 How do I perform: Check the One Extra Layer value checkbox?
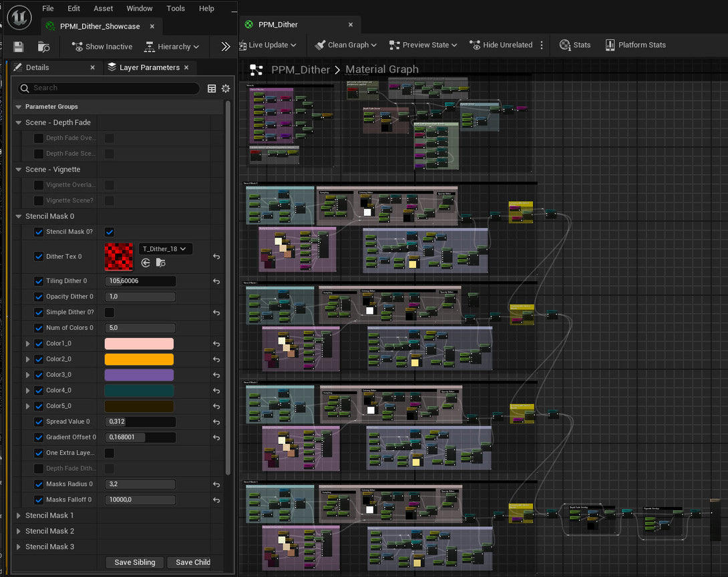click(110, 453)
